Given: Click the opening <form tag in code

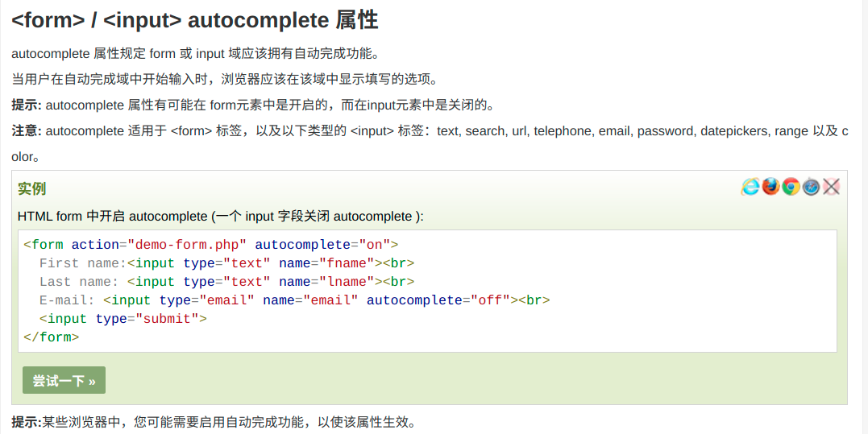Looking at the screenshot, I should coord(44,245).
